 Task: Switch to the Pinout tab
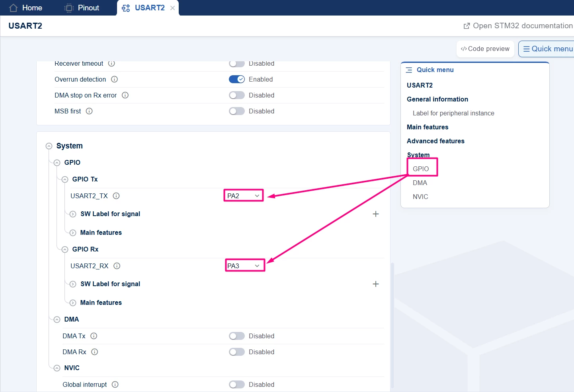(x=82, y=8)
